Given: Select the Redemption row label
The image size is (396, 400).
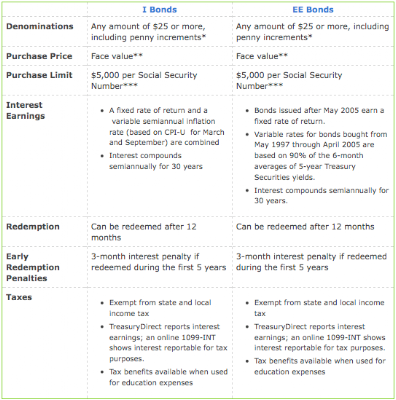Looking at the screenshot, I should click(33, 227).
